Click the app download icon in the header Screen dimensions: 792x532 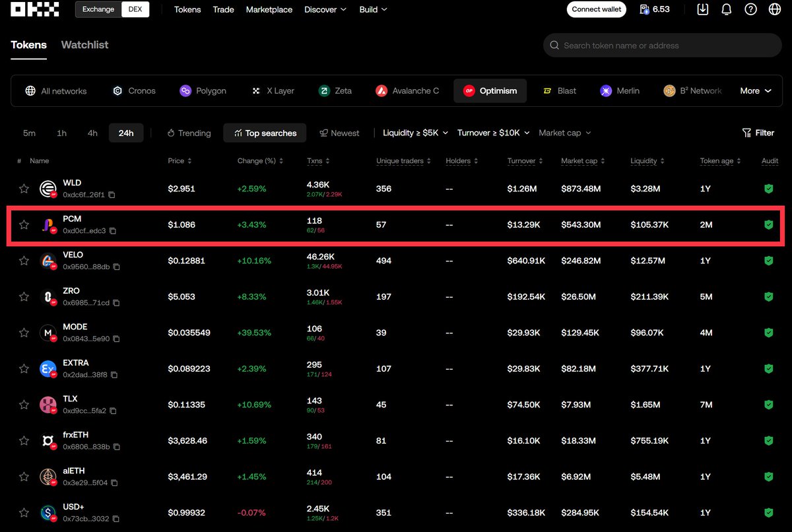[702, 9]
